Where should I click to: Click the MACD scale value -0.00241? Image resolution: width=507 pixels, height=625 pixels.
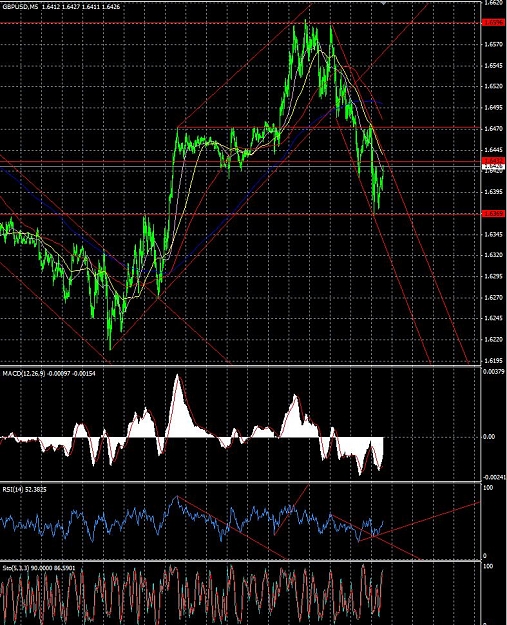(495, 477)
